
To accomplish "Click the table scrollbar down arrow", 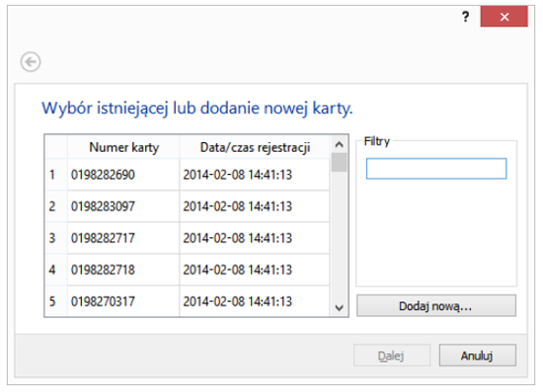I will tap(340, 307).
